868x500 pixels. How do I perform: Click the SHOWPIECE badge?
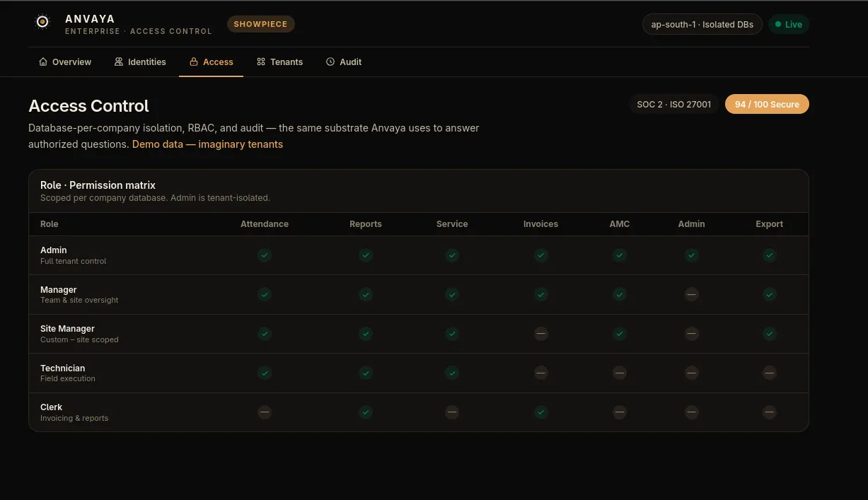coord(261,24)
